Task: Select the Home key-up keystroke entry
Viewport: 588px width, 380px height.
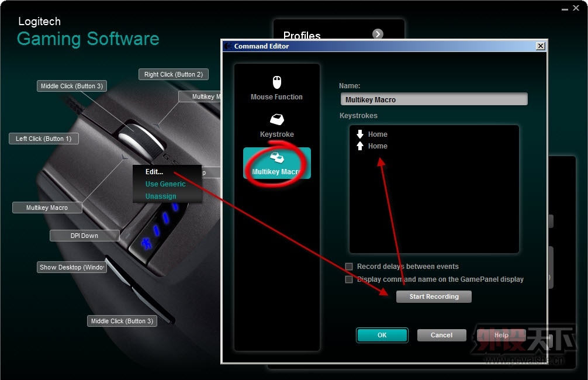Action: coord(372,146)
